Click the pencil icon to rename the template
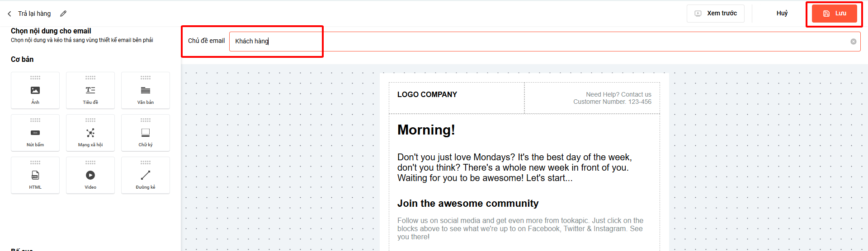The width and height of the screenshot is (868, 251). click(63, 14)
